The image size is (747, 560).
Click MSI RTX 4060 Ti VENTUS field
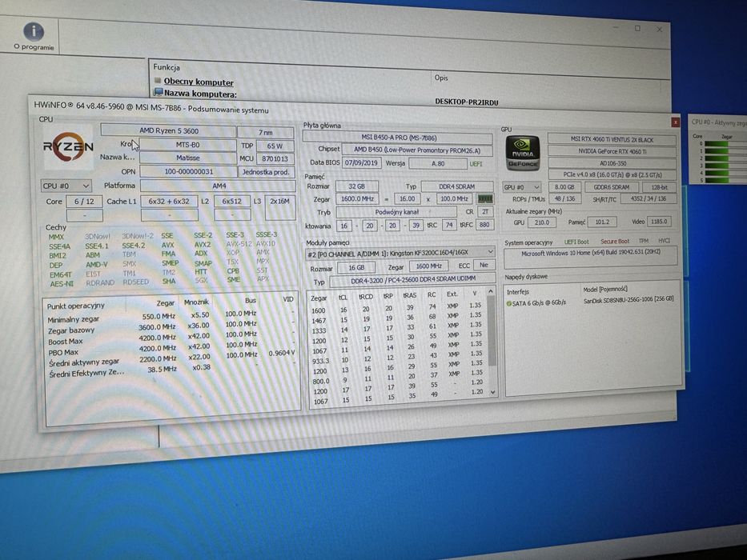pos(612,139)
